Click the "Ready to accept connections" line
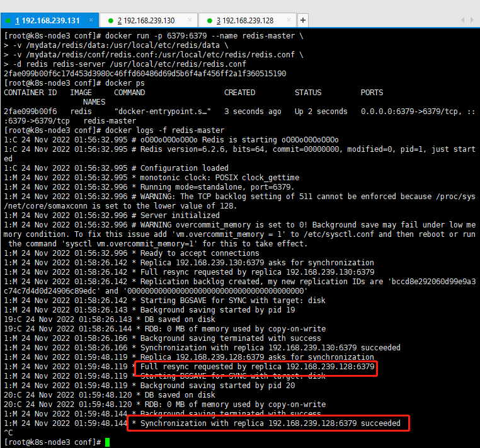 200,253
